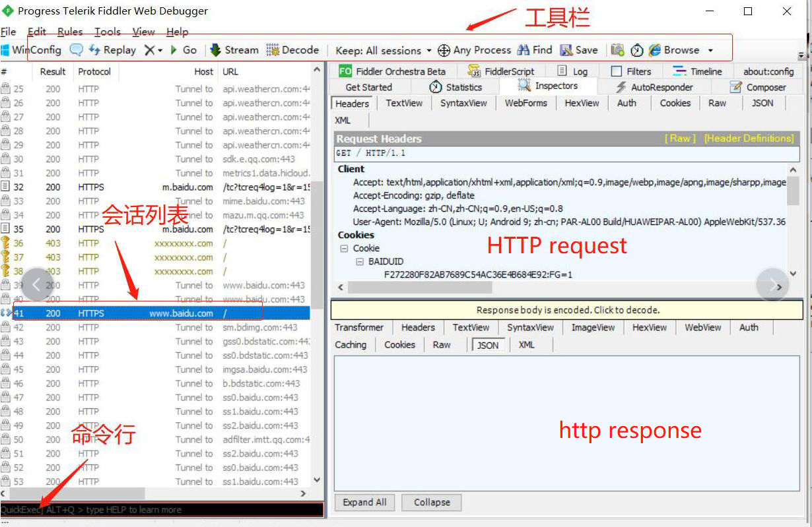Viewport: 812px width, 527px height.
Task: Open the Keep: All sessions dropdown
Action: click(x=383, y=51)
